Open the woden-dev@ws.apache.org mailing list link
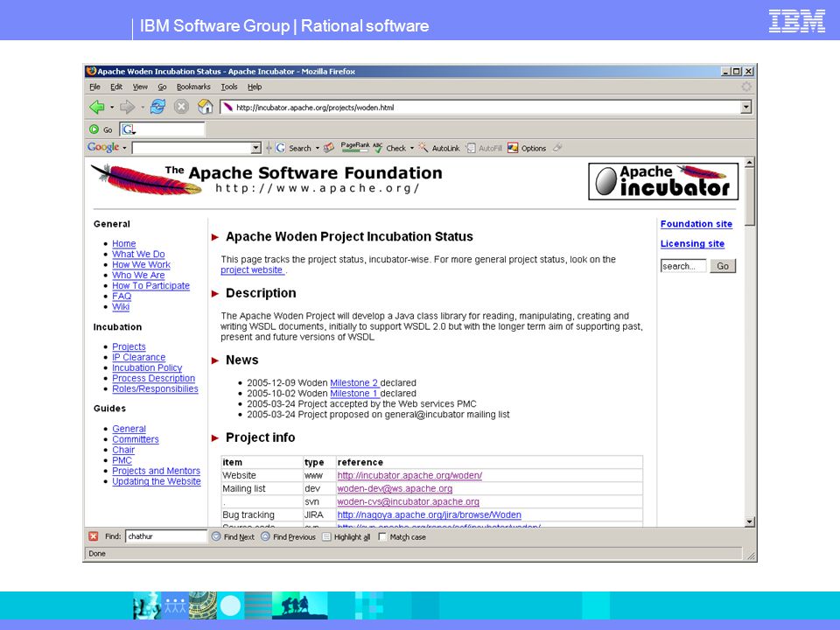 (395, 488)
